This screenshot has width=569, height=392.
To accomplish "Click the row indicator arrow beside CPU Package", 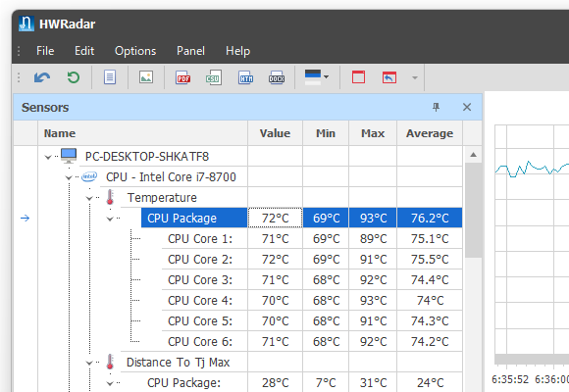I will [x=26, y=218].
